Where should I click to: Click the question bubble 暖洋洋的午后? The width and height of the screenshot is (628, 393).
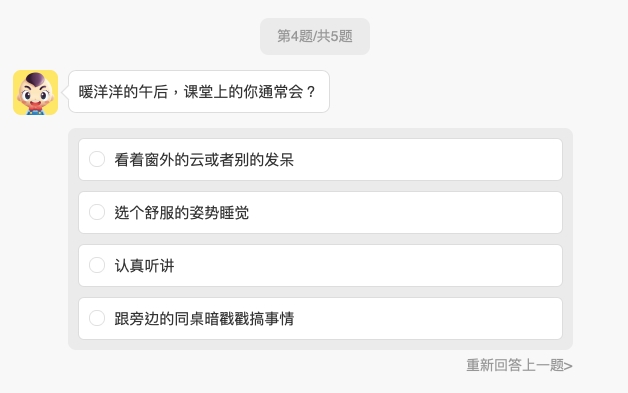(199, 92)
